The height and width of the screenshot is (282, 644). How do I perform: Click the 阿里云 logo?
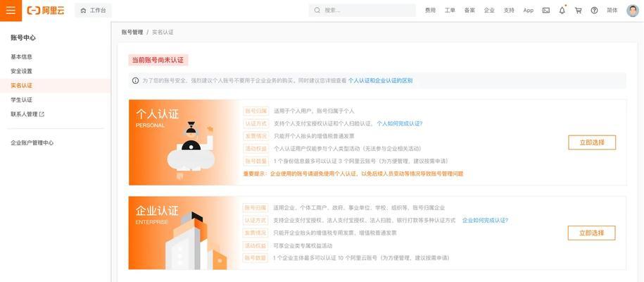[x=46, y=11]
